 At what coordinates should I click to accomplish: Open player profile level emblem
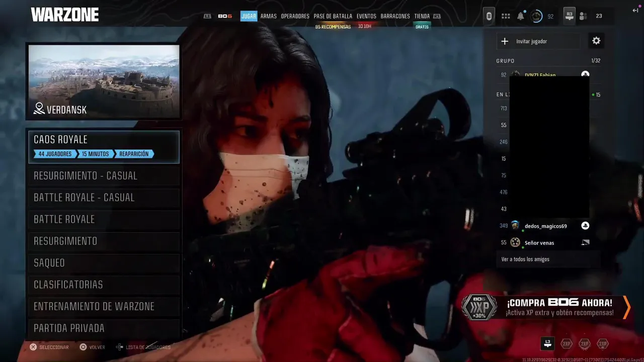coord(537,16)
